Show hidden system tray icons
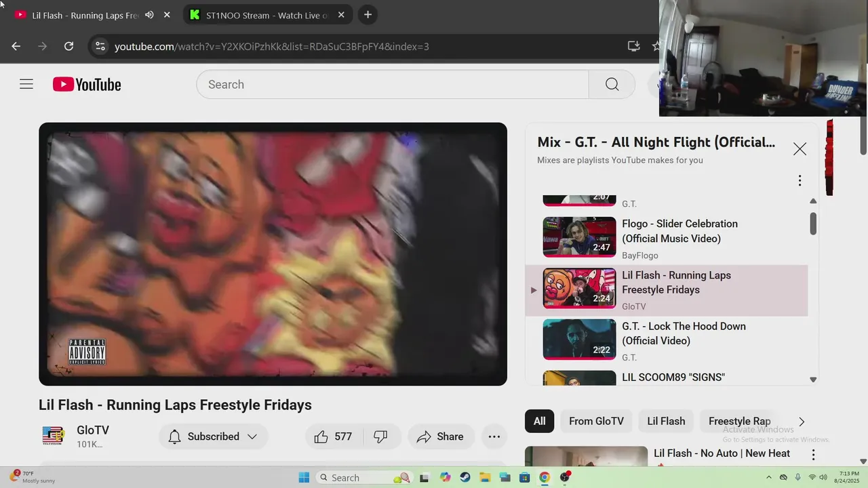Screen dimensions: 868x488 [x=768, y=477]
